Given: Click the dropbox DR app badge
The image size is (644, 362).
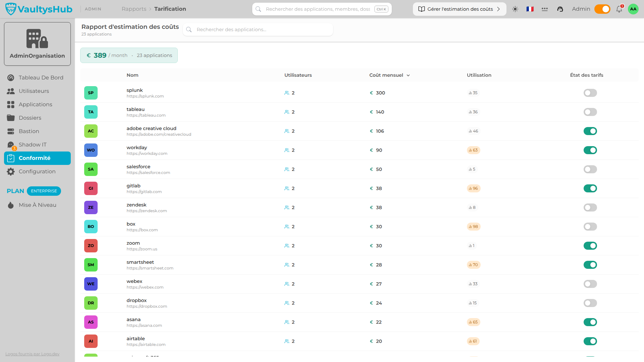Looking at the screenshot, I should [91, 303].
